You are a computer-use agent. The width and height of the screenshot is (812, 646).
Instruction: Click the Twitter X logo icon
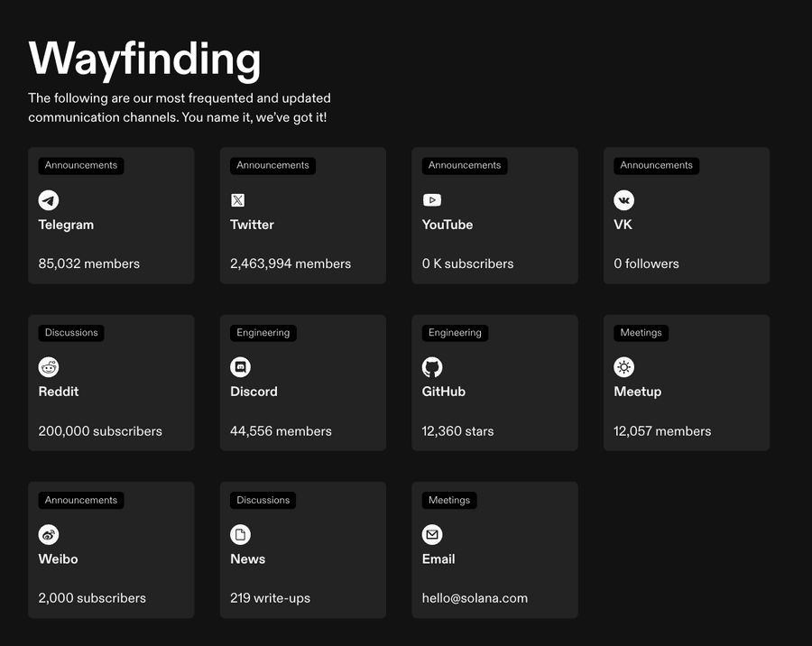238,200
